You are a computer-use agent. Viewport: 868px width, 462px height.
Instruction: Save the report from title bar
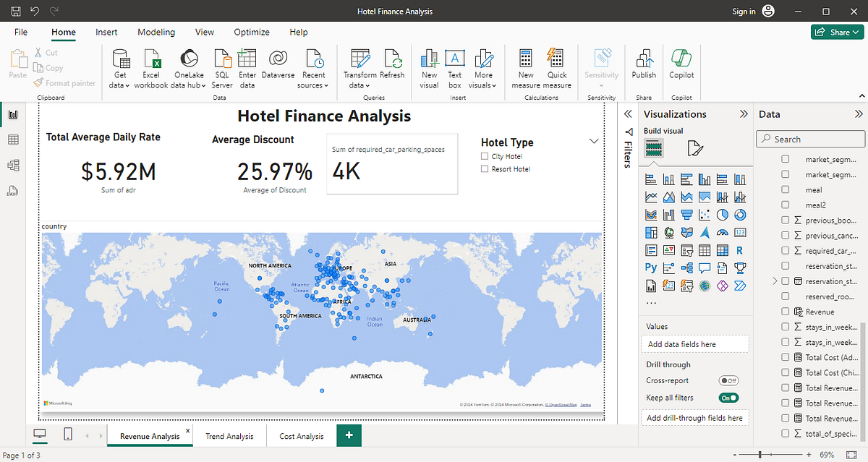[16, 11]
